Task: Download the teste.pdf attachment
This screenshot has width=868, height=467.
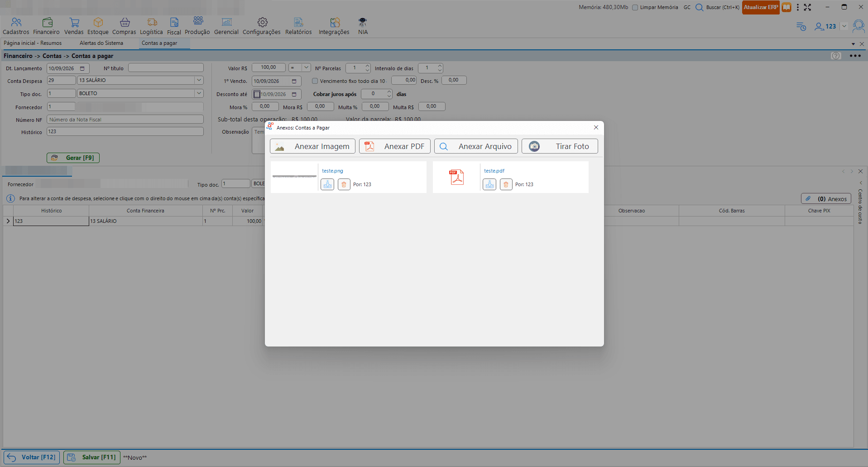Action: [x=489, y=184]
